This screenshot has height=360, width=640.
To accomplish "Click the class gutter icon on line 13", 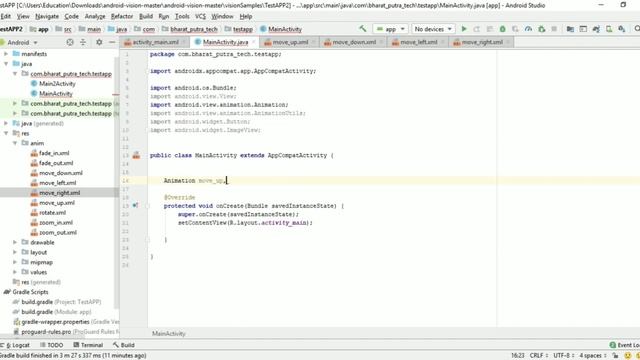I will pos(136,155).
